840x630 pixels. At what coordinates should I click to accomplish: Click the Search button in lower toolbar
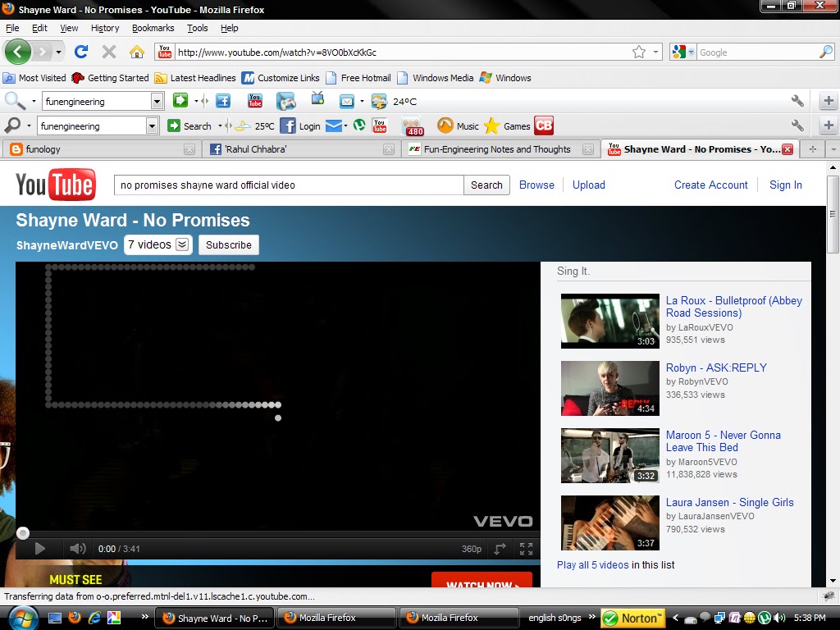coord(189,126)
